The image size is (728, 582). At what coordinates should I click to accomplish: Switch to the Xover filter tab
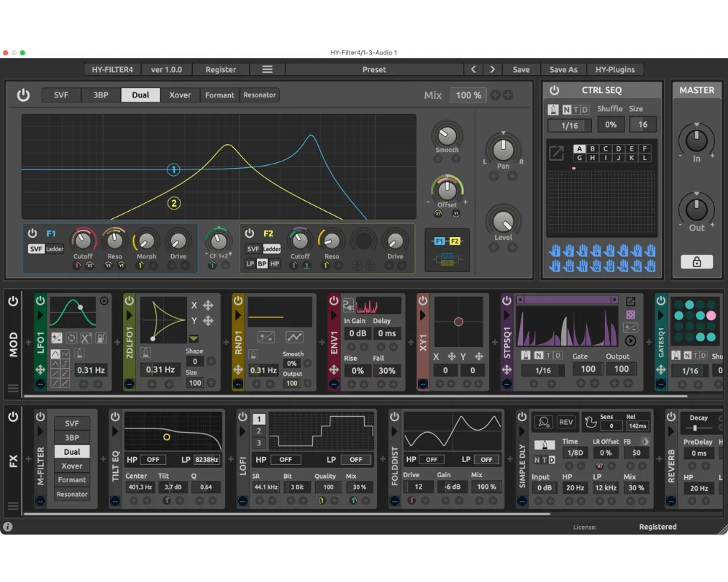pos(180,95)
